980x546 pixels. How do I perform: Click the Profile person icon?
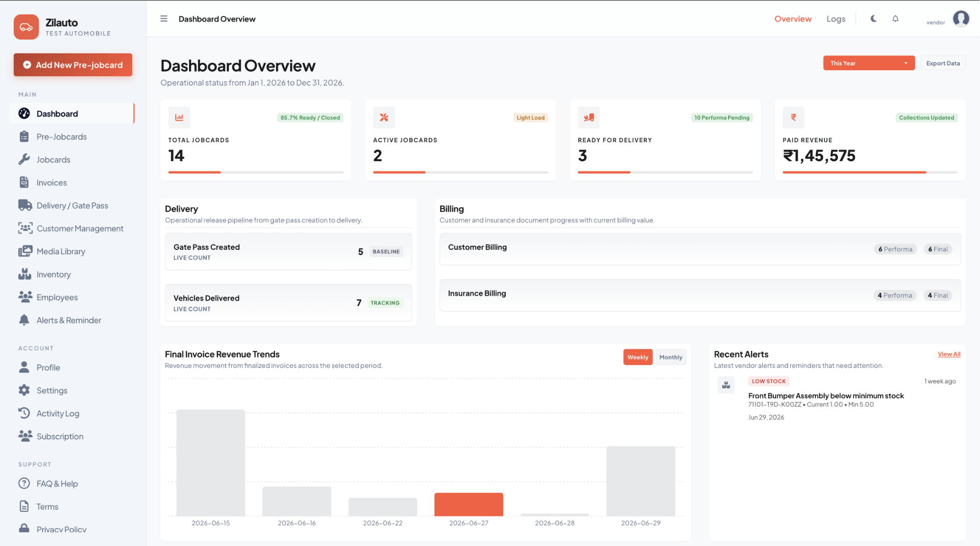point(24,367)
